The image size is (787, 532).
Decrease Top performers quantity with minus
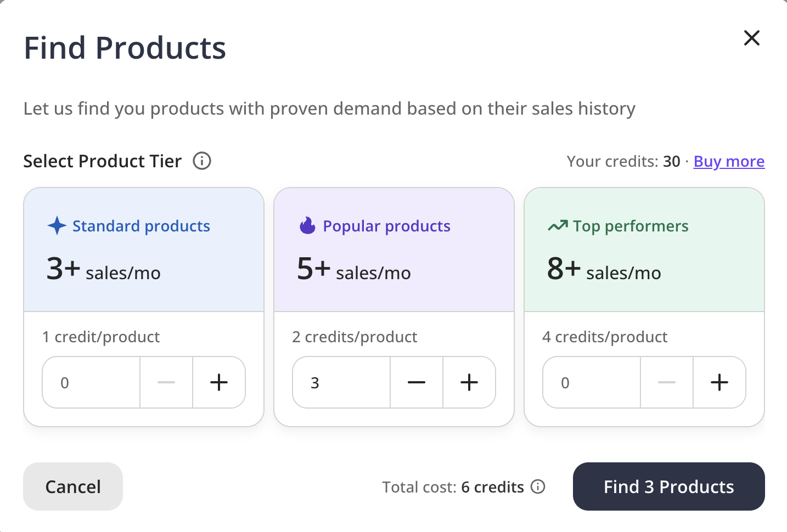click(667, 382)
